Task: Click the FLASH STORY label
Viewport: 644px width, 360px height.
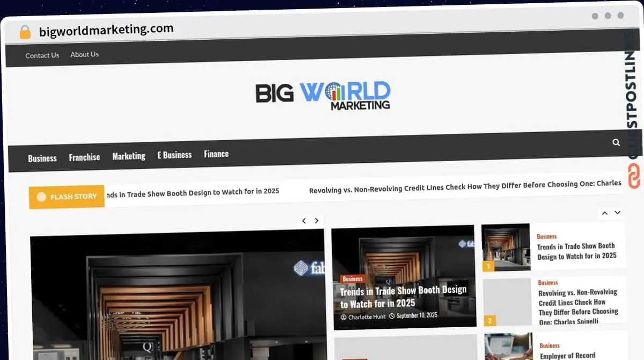Action: [74, 197]
